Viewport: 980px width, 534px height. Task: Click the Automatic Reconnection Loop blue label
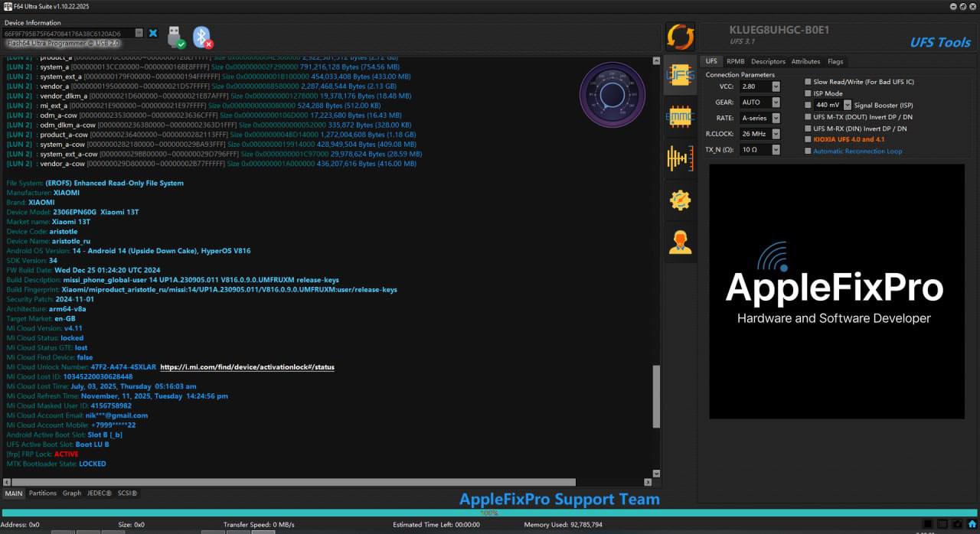(x=857, y=151)
